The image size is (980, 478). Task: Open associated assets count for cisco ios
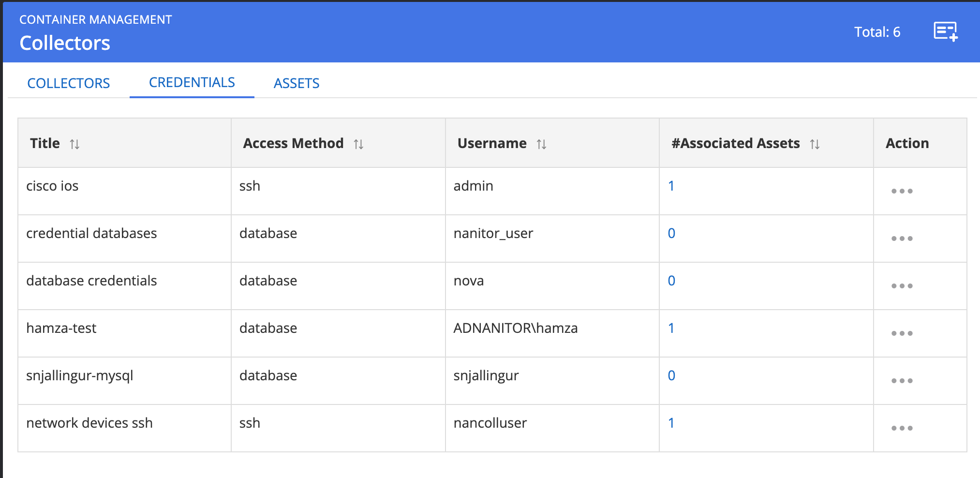point(671,186)
